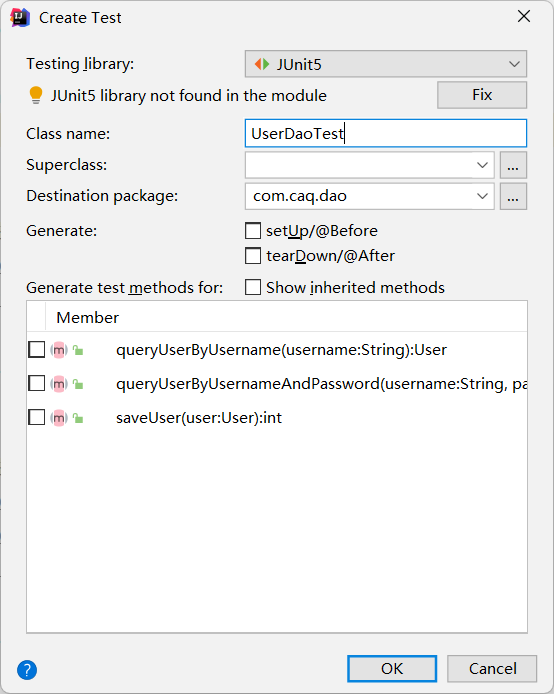Image resolution: width=554 pixels, height=694 pixels.
Task: Click the Class name input field
Action: [386, 133]
